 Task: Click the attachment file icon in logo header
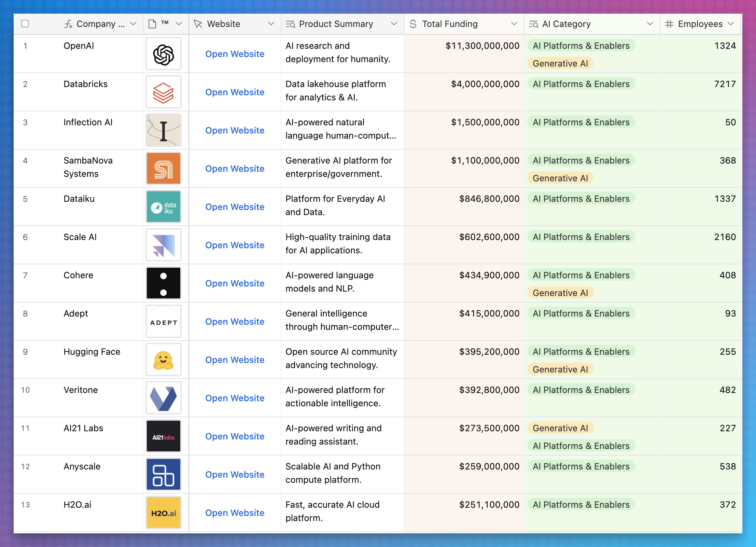(152, 24)
